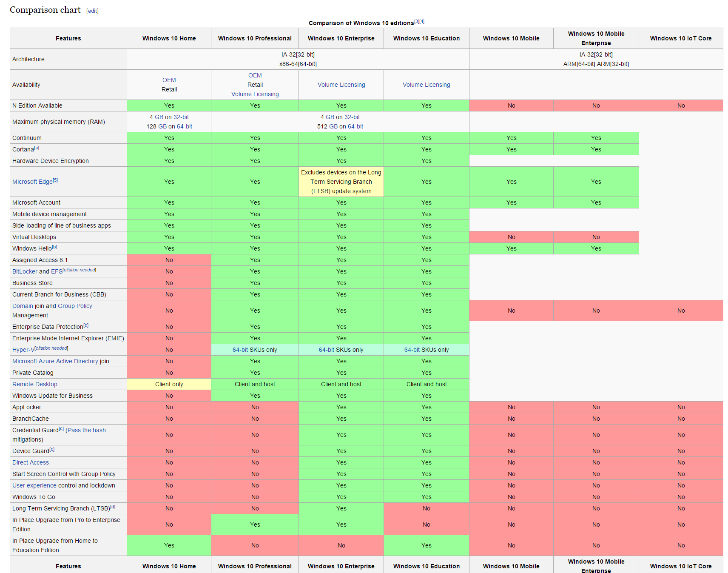Click the Architecture row label
Image resolution: width=728 pixels, height=573 pixels.
(28, 59)
